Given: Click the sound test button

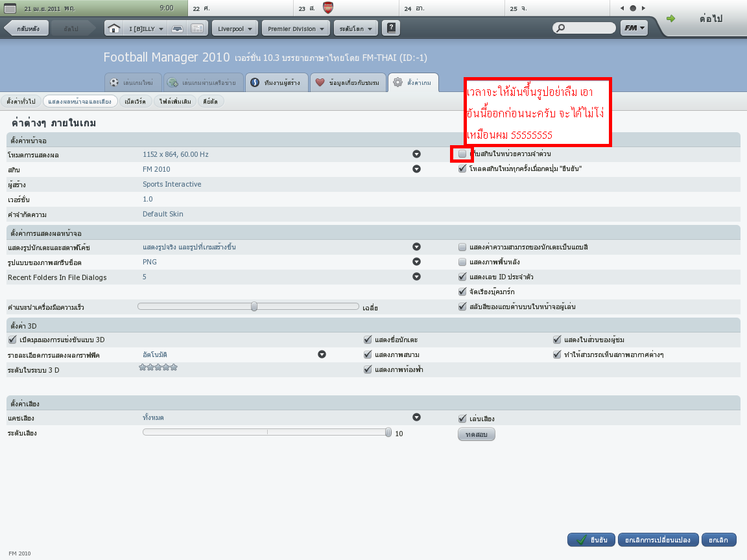Looking at the screenshot, I should (x=477, y=434).
